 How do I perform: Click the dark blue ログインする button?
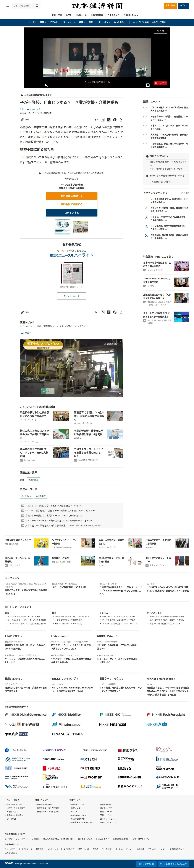pos(71,213)
